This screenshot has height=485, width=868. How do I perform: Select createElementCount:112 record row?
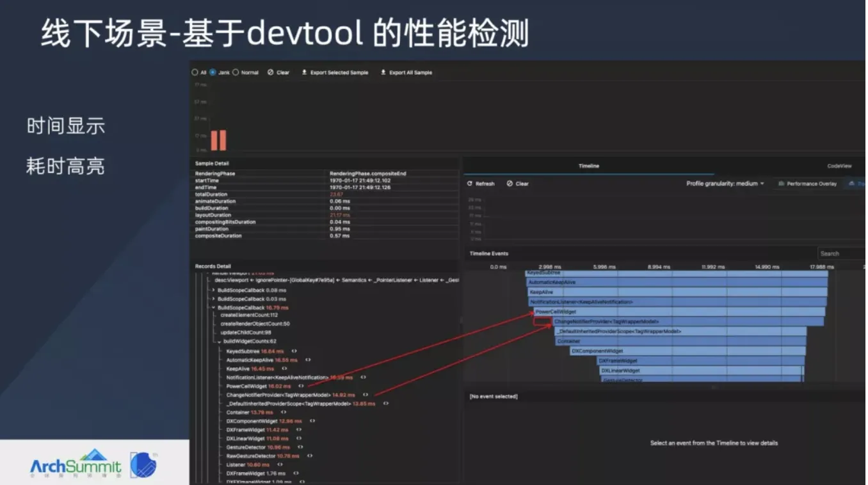coord(249,315)
